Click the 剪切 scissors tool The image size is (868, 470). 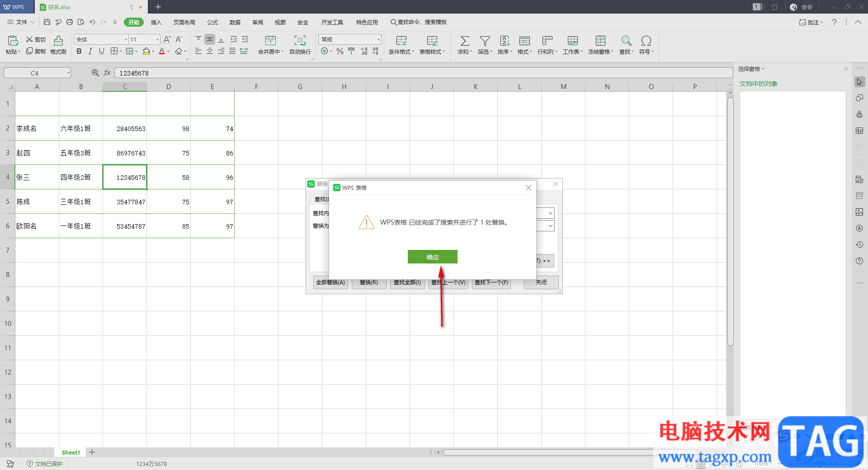pyautogui.click(x=36, y=40)
